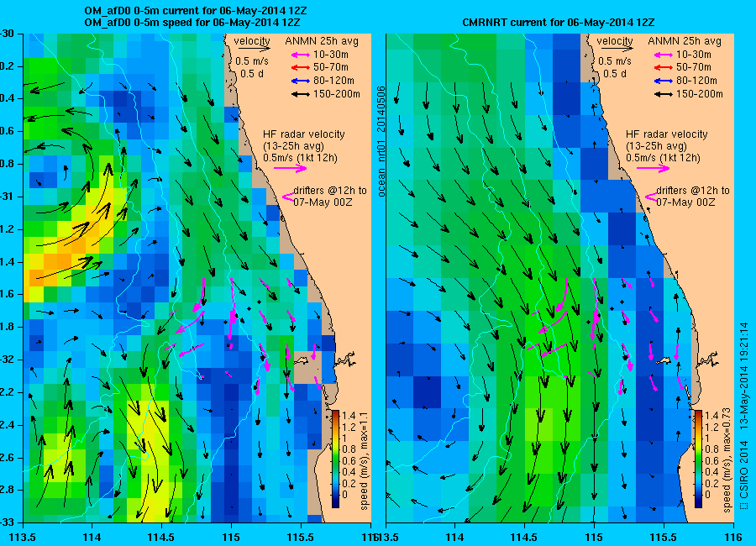
Task: Click '0.5 d' text in left panel
Action: coord(252,74)
